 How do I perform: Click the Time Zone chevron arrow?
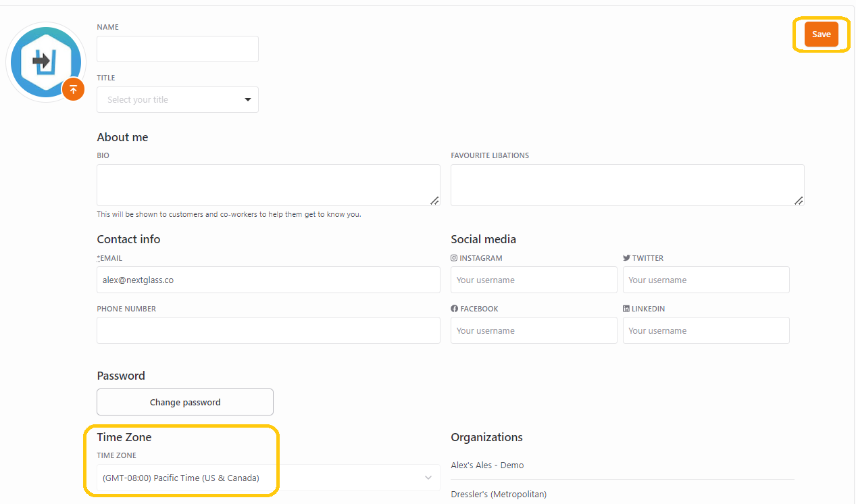(x=428, y=478)
